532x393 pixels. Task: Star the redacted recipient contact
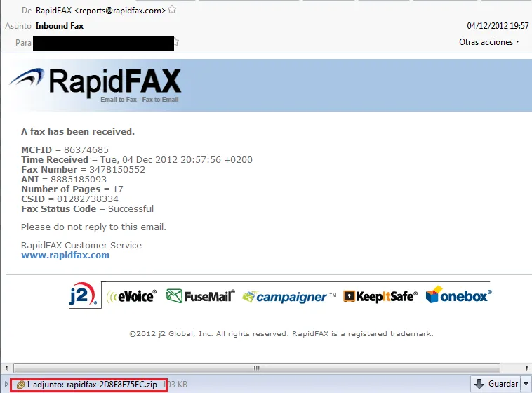pyautogui.click(x=176, y=42)
